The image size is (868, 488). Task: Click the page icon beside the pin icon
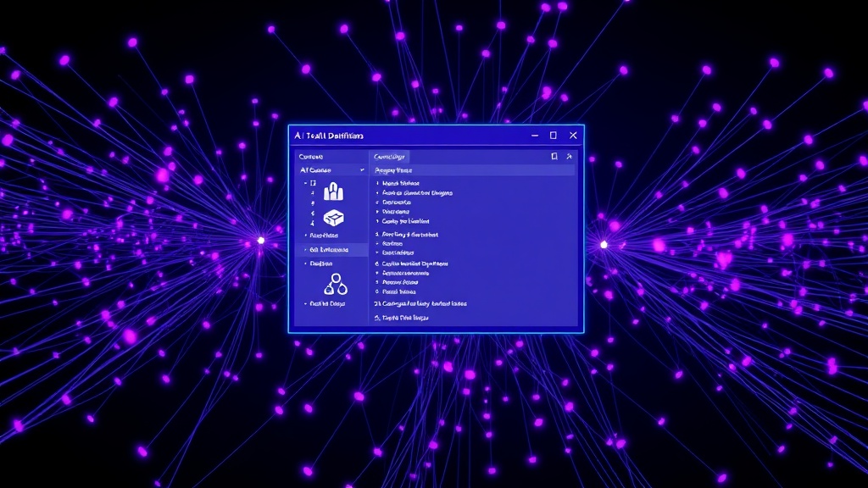(x=554, y=157)
